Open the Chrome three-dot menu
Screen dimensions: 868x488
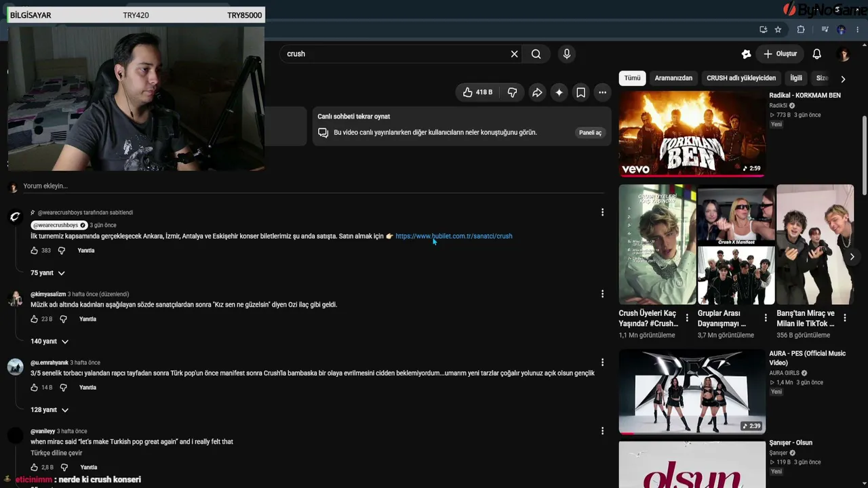pyautogui.click(x=858, y=30)
